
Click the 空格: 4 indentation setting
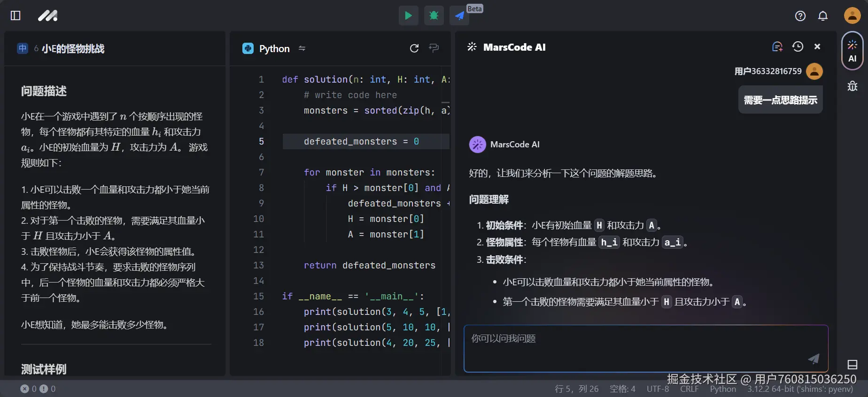pyautogui.click(x=622, y=389)
